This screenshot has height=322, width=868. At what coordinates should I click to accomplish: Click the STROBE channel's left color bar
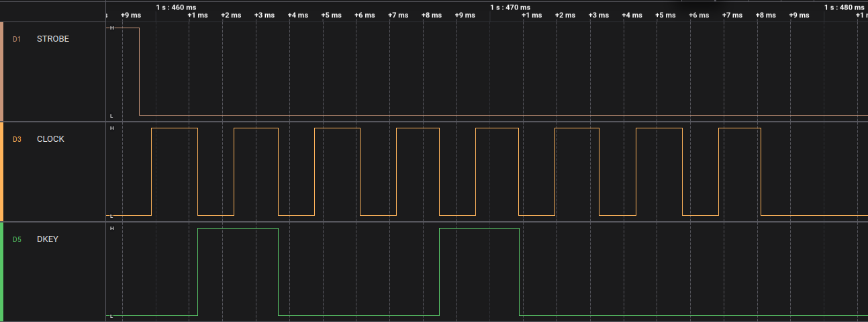pyautogui.click(x=2, y=71)
